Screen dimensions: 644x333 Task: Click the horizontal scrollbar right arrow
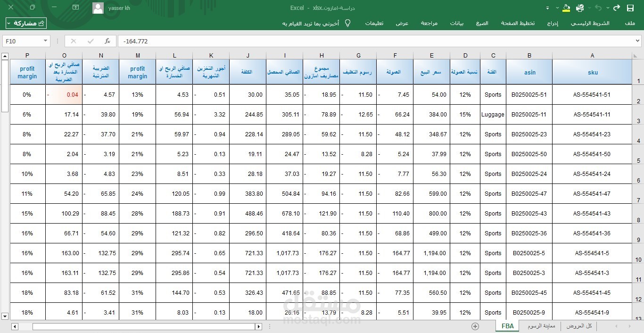click(259, 326)
